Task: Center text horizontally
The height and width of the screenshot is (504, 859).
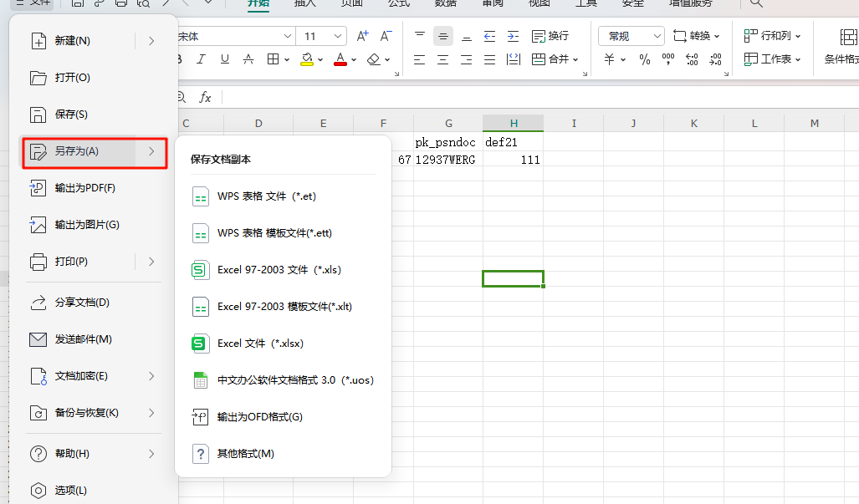Action: click(x=443, y=59)
